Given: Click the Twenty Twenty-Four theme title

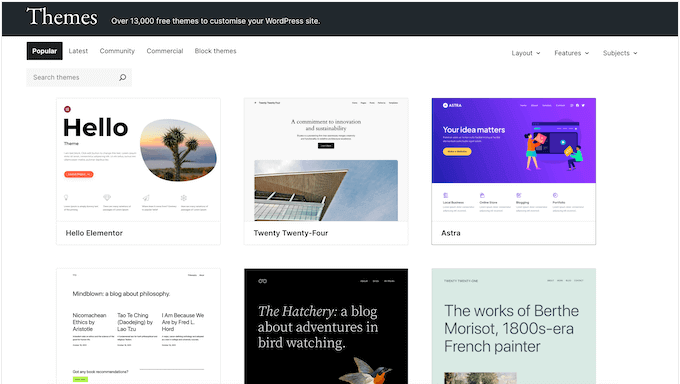Looking at the screenshot, I should coord(291,233).
